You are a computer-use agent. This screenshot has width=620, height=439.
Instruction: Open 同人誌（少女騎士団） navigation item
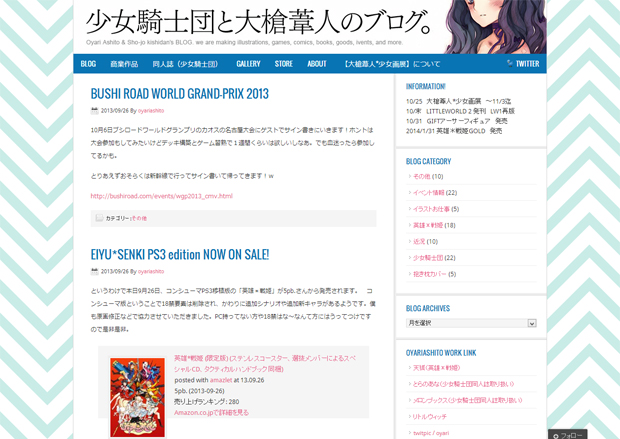[x=185, y=64]
